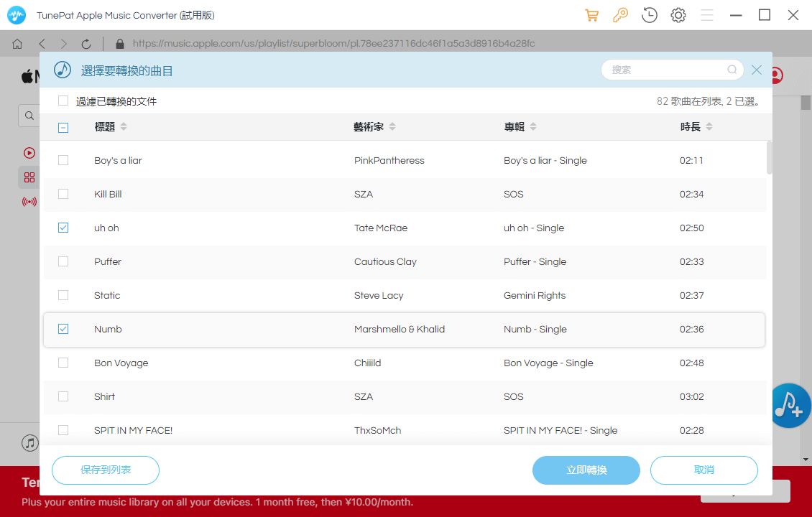Click the TunePat app logo
Image resolution: width=812 pixels, height=517 pixels.
point(17,15)
